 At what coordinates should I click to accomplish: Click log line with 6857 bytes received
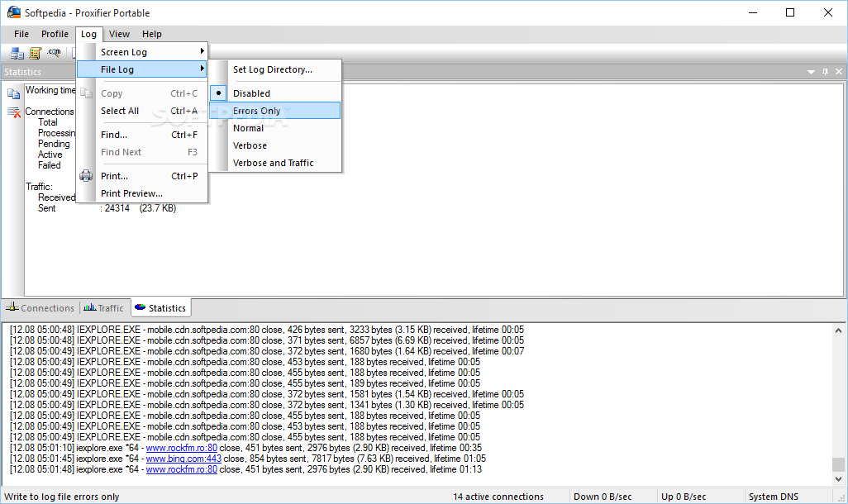coord(267,340)
